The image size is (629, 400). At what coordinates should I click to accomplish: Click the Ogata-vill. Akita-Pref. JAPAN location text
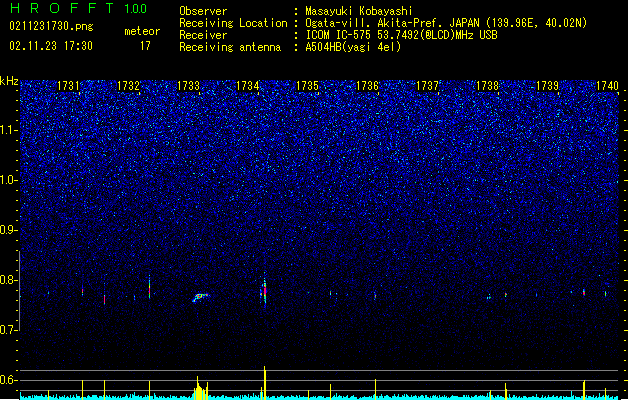click(x=446, y=23)
